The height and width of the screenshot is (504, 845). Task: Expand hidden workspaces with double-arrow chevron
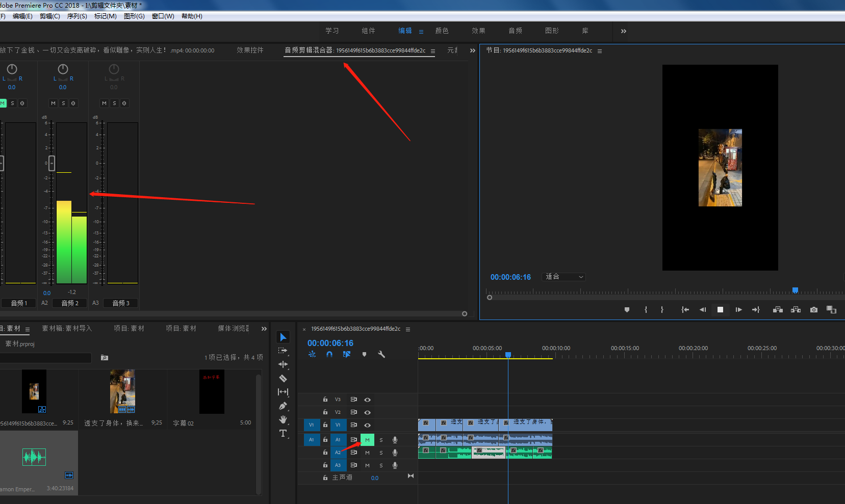click(623, 31)
